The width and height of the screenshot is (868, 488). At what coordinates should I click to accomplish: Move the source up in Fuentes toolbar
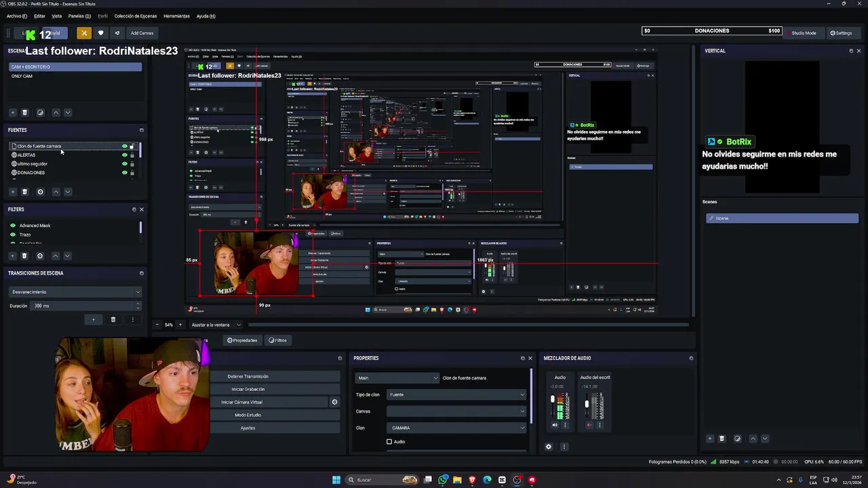coord(56,192)
